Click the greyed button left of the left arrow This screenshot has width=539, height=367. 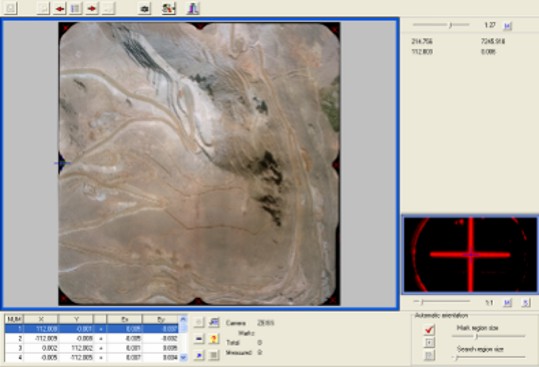43,9
